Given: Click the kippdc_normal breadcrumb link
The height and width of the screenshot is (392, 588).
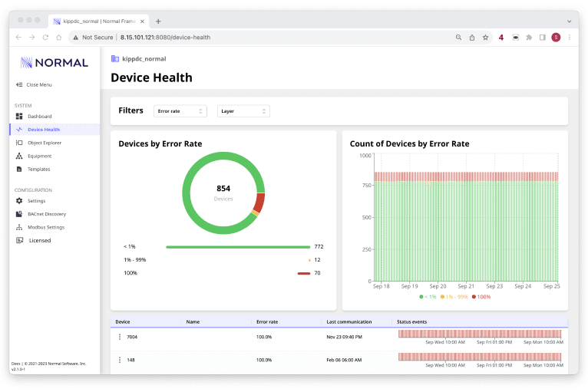Looking at the screenshot, I should 144,59.
